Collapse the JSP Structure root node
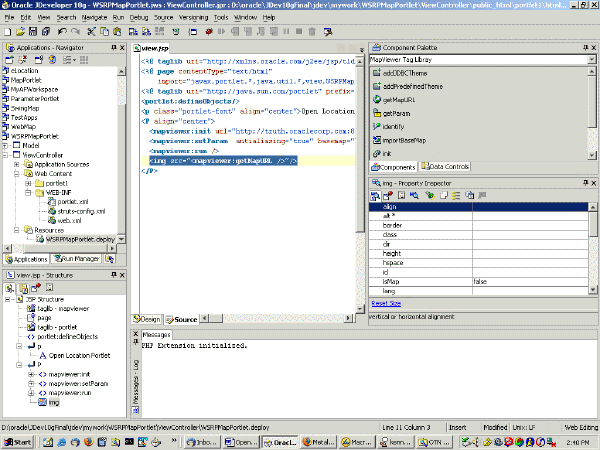This screenshot has height=450, width=600. 8,299
